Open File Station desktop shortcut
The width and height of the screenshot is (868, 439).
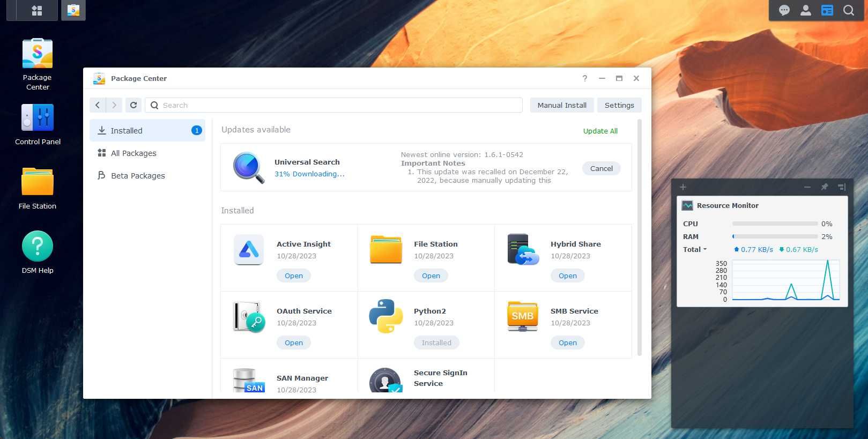tap(38, 189)
